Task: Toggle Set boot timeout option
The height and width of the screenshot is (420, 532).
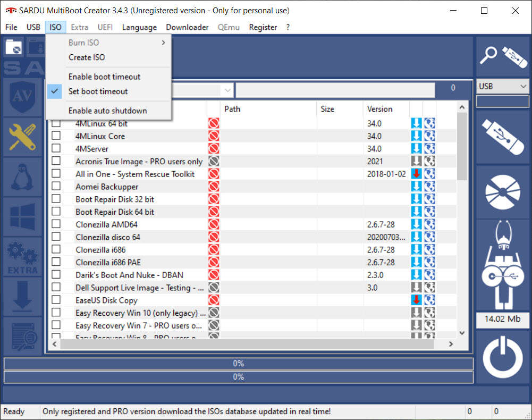Action: (108, 91)
